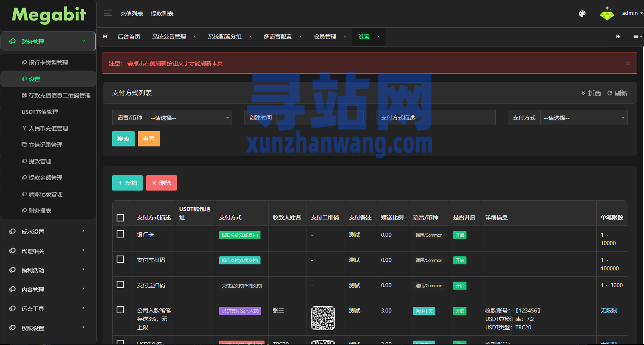Open 充值记录管理 in sidebar
Image resolution: width=644 pixels, height=345 pixels.
point(48,145)
